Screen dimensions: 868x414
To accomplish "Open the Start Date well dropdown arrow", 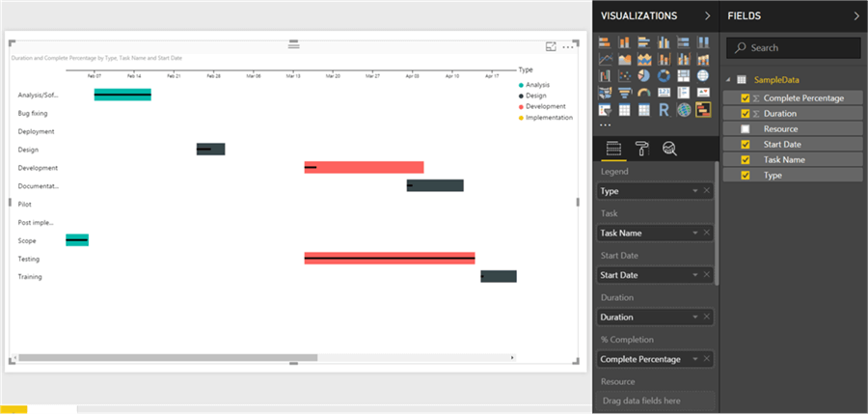I will point(695,275).
